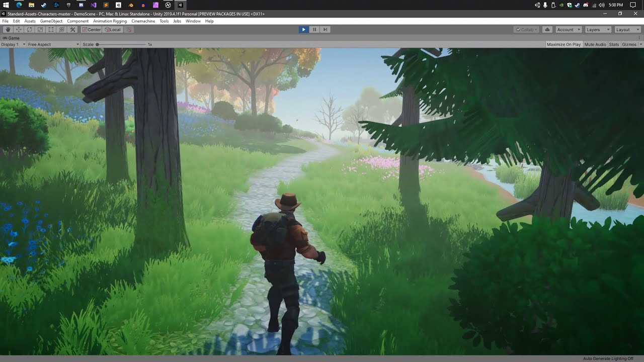
Task: Open Blender from the taskbar
Action: click(x=131, y=5)
